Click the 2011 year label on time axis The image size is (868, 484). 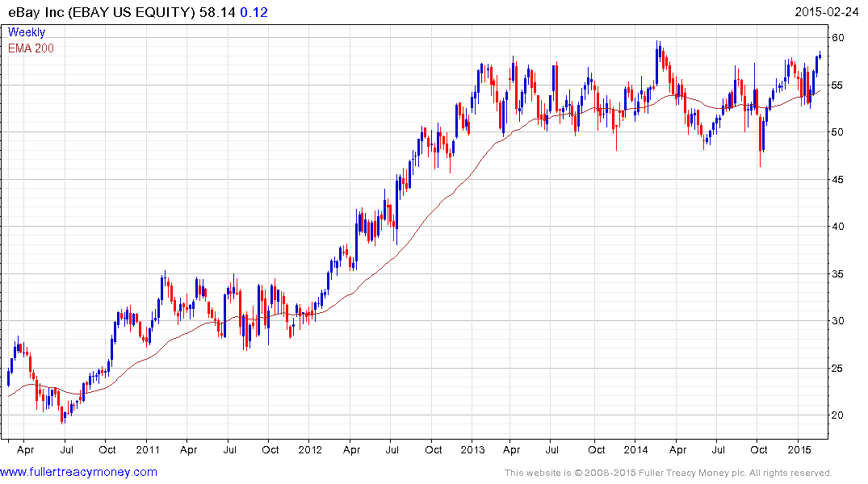[147, 449]
